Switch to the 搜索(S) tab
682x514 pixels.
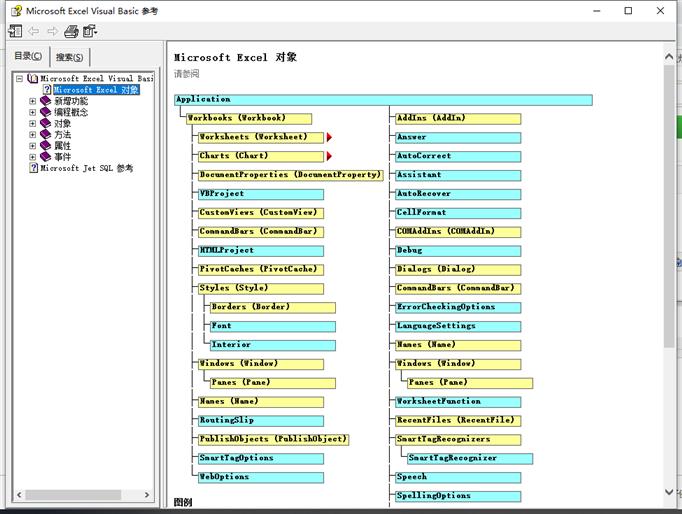click(x=70, y=57)
